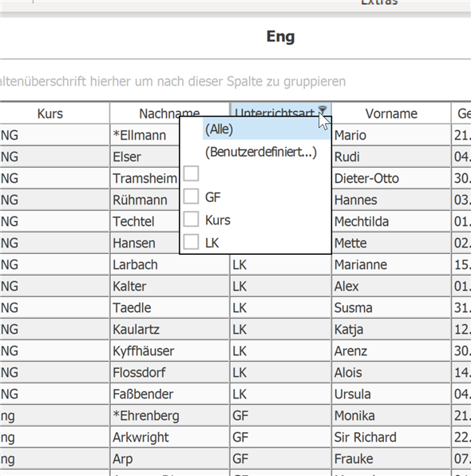Image resolution: width=471 pixels, height=476 pixels.
Task: Select the Faßbender last name cell
Action: click(x=169, y=394)
